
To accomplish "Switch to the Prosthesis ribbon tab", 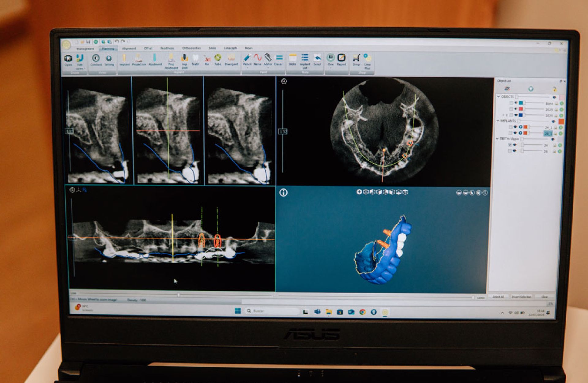I will coord(167,48).
